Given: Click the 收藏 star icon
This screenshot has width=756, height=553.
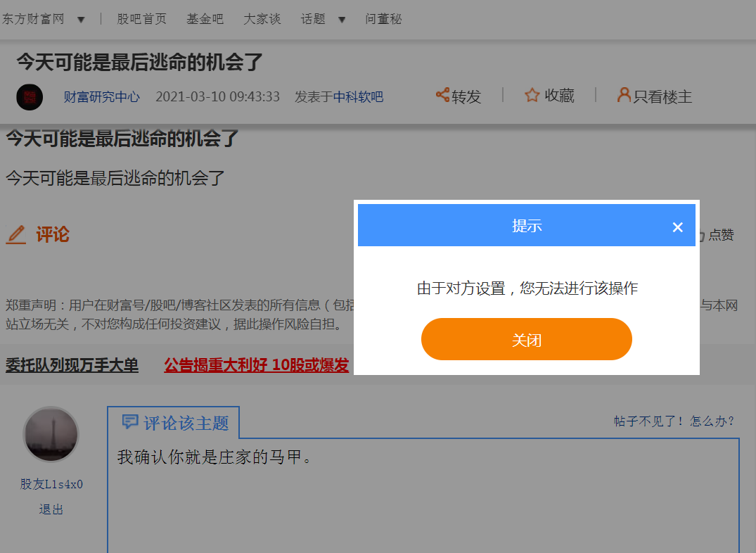Looking at the screenshot, I should coord(532,95).
